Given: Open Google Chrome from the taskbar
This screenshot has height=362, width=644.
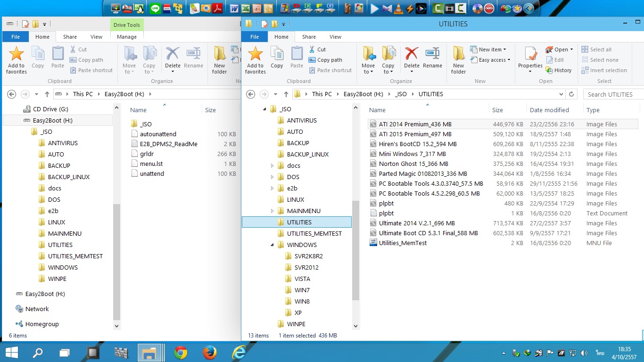Looking at the screenshot, I should 180,352.
